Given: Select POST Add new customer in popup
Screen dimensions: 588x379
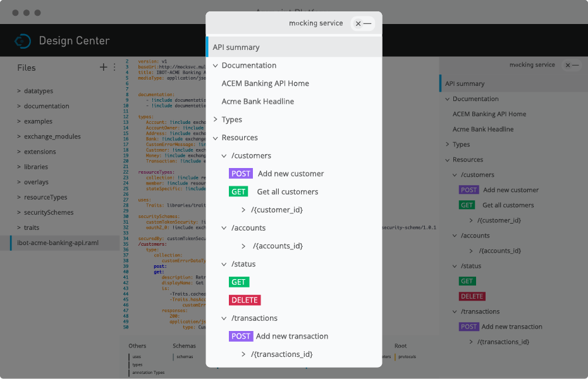Looking at the screenshot, I should [x=276, y=174].
